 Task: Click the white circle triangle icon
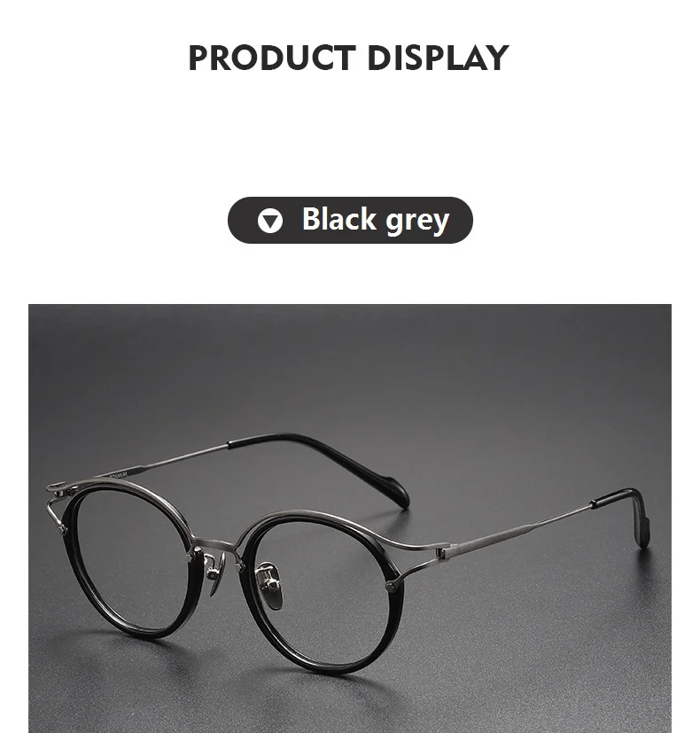[270, 220]
